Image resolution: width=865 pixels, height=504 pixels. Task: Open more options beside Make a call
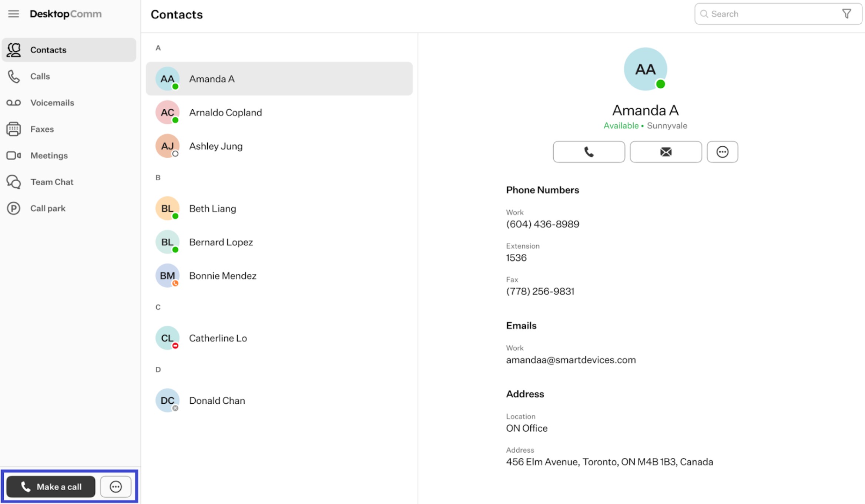(x=115, y=487)
